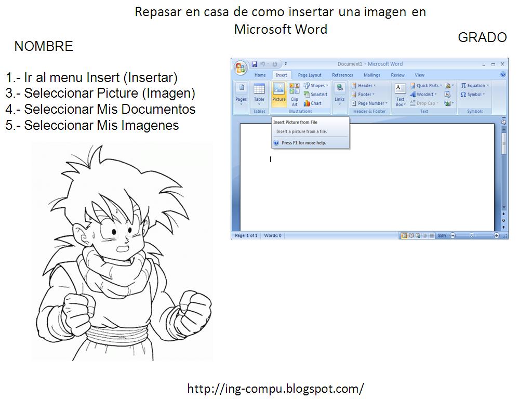Click the '5.- Seleccionar Mis Imagenes' text
532x399 pixels.
tap(92, 125)
